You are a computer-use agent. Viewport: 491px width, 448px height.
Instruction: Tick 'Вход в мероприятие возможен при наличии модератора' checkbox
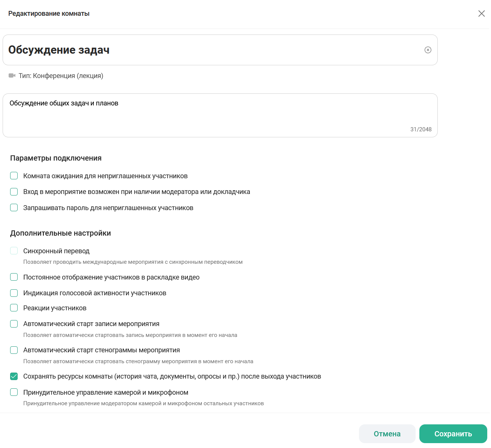pos(14,192)
